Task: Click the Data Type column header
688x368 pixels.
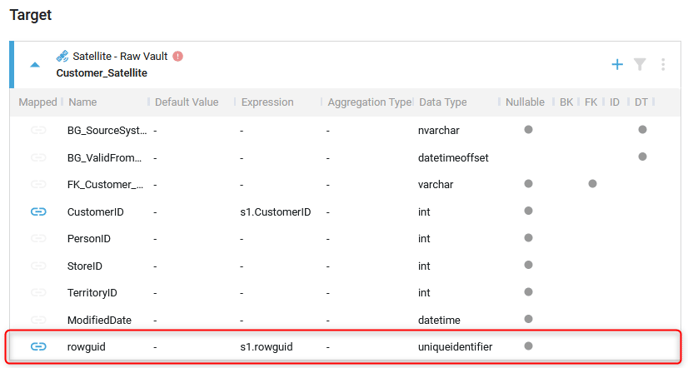Action: 443,102
